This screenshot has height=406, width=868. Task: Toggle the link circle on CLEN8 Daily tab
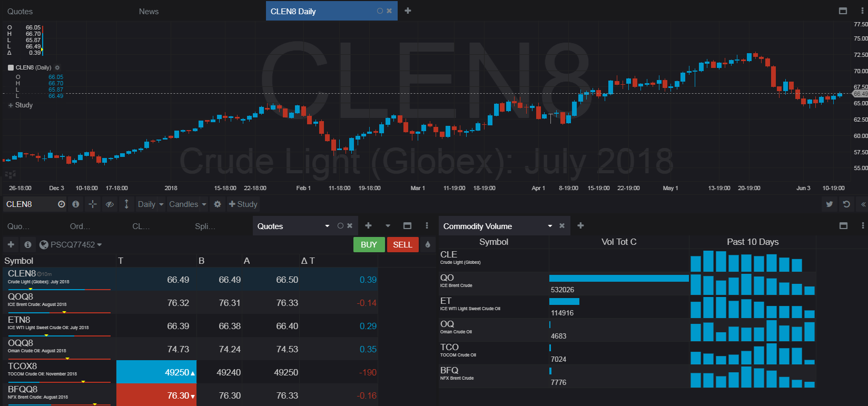(380, 11)
